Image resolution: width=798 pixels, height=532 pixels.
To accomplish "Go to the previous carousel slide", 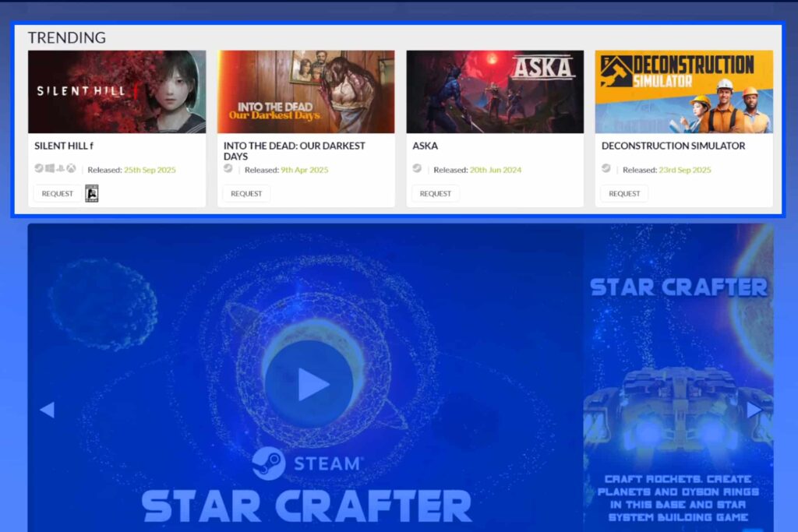I will tap(48, 410).
